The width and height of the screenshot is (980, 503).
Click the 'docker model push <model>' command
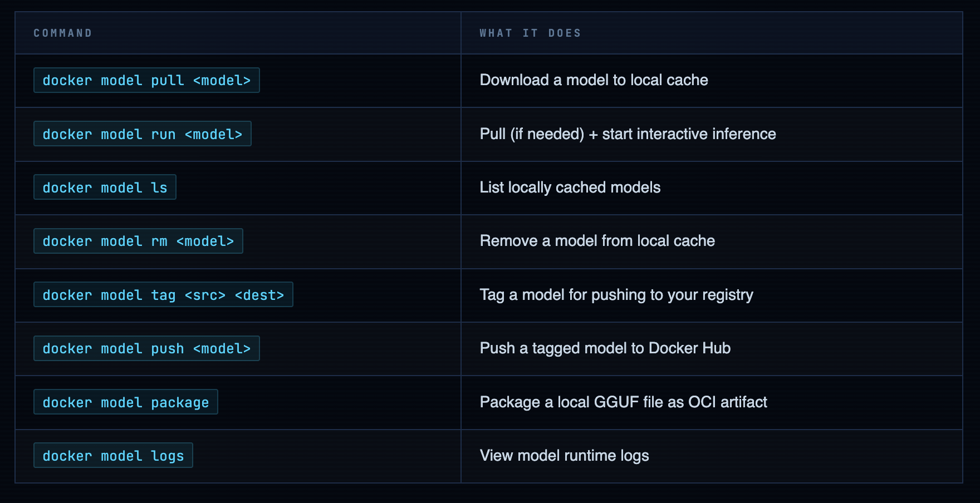point(146,349)
